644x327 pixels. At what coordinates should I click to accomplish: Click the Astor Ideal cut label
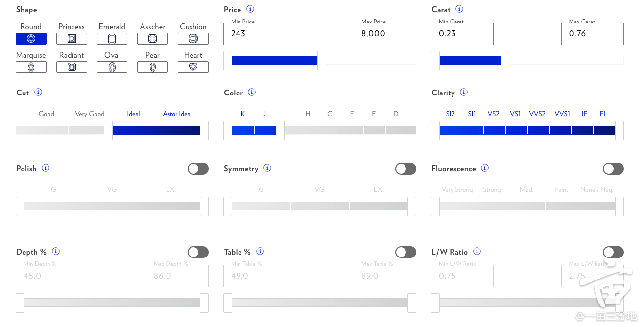(x=177, y=114)
